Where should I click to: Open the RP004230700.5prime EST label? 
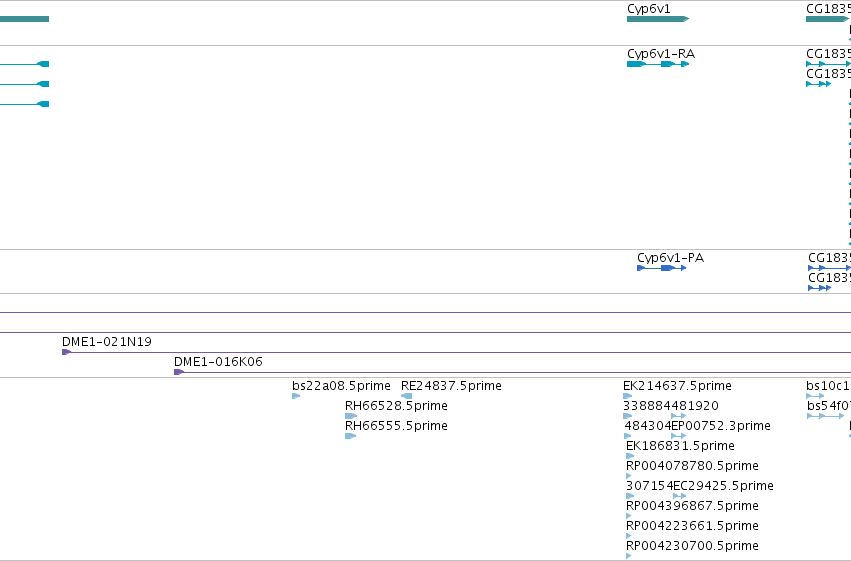click(x=692, y=546)
